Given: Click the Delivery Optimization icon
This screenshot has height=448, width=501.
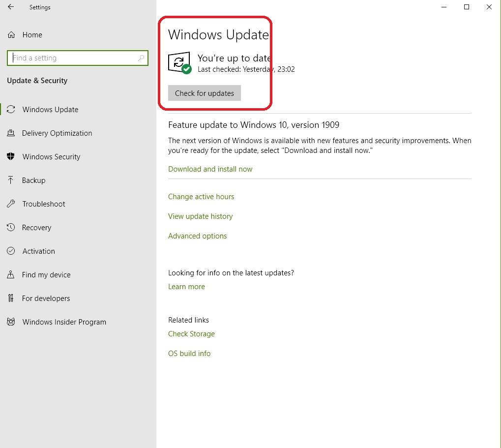Looking at the screenshot, I should pos(11,133).
